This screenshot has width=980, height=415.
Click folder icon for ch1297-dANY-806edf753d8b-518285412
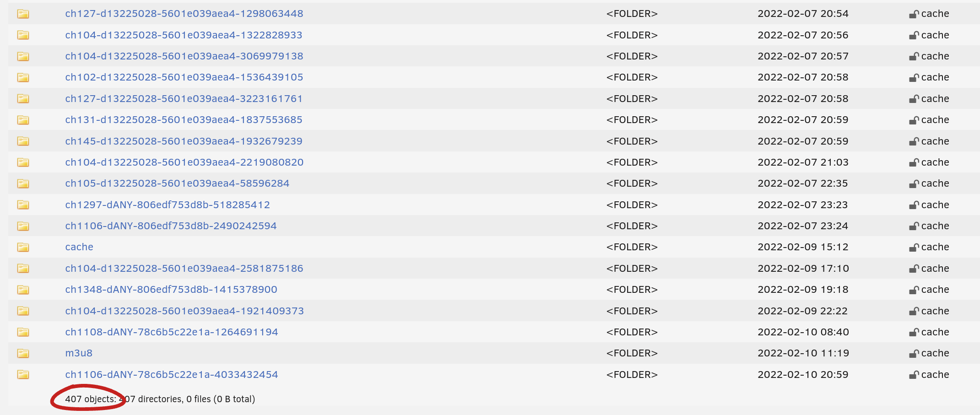coord(23,205)
